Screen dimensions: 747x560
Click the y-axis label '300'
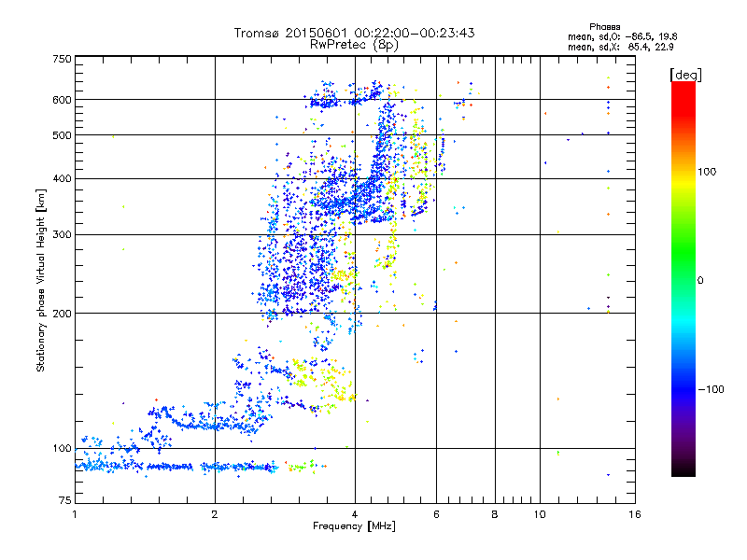[62, 234]
